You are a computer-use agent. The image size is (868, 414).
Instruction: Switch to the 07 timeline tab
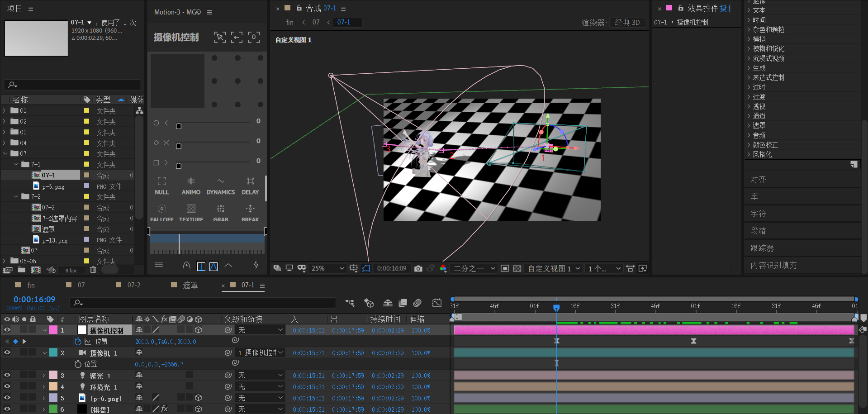click(81, 285)
